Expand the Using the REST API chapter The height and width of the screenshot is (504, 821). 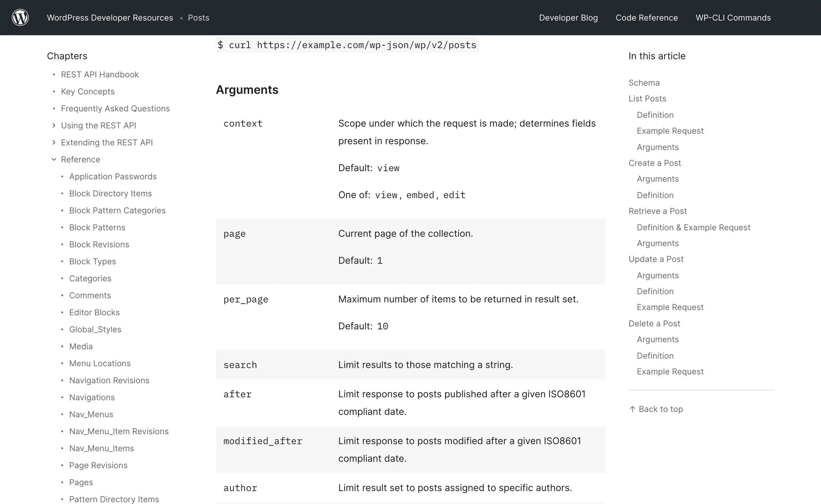[x=54, y=125]
